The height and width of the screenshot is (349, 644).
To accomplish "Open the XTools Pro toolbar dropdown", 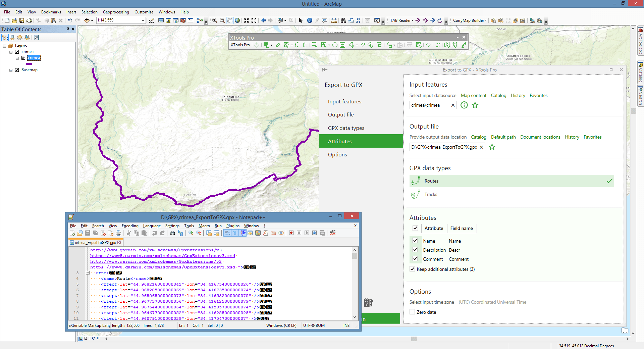I will [240, 45].
